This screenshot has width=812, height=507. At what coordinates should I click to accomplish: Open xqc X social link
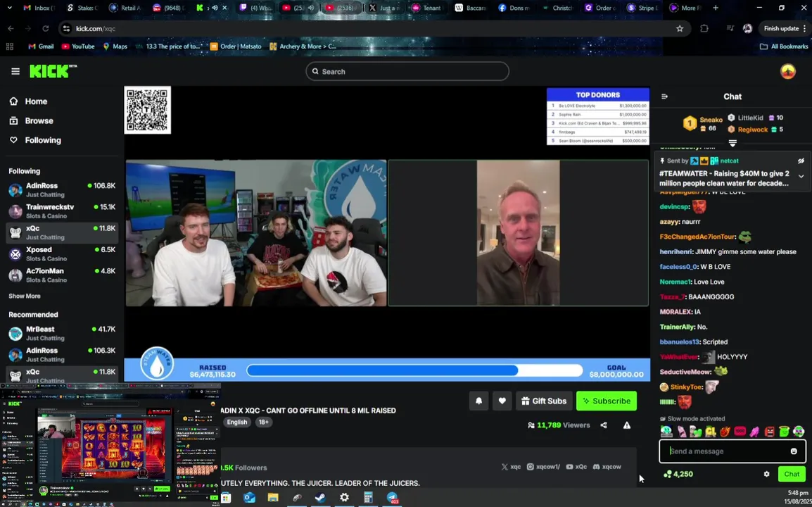[x=511, y=467]
